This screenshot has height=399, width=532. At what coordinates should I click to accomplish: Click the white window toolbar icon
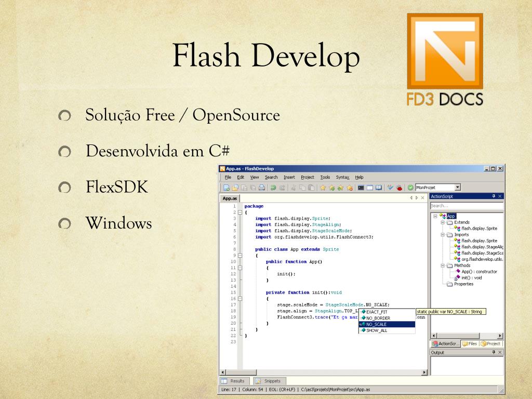(369, 188)
